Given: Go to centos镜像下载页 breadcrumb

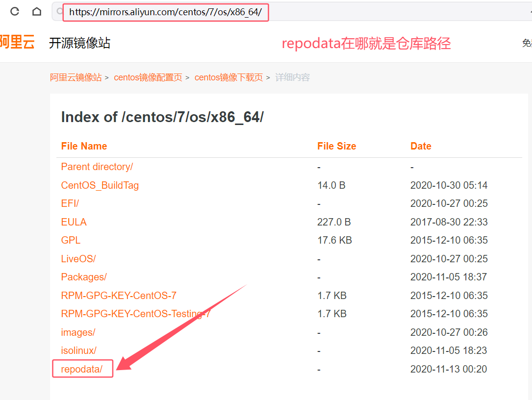Looking at the screenshot, I should tap(228, 77).
